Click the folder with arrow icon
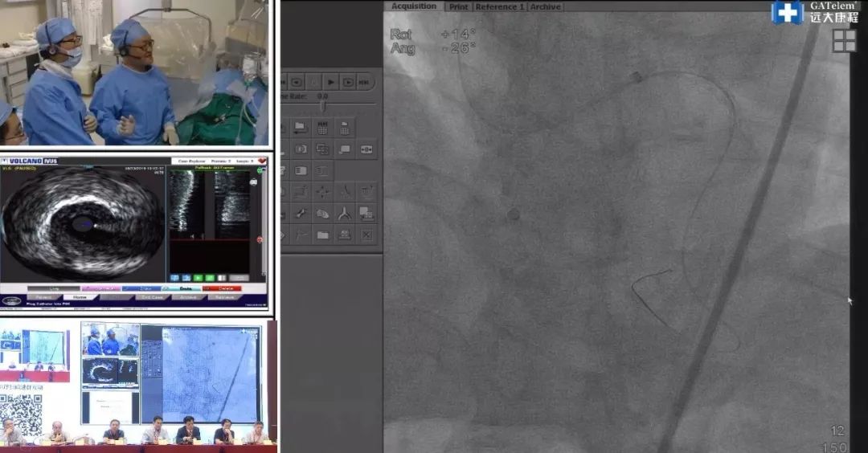 300,128
